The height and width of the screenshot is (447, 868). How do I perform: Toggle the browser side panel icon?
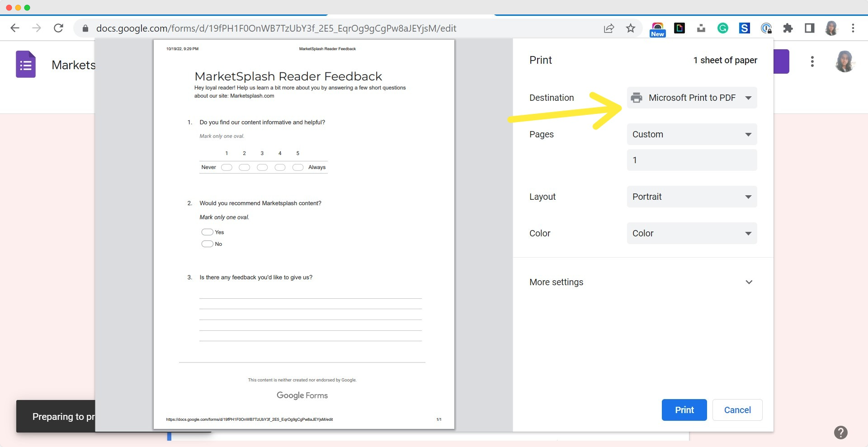[x=810, y=28]
